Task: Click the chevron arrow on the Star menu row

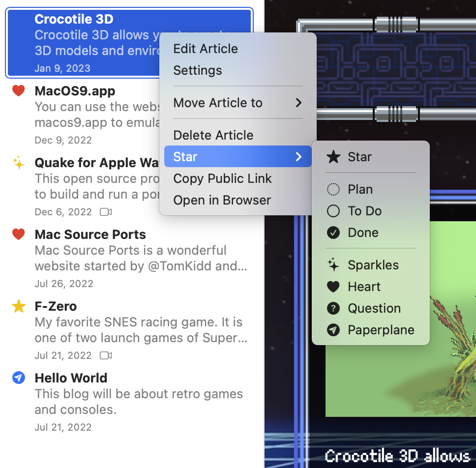Action: [x=298, y=157]
